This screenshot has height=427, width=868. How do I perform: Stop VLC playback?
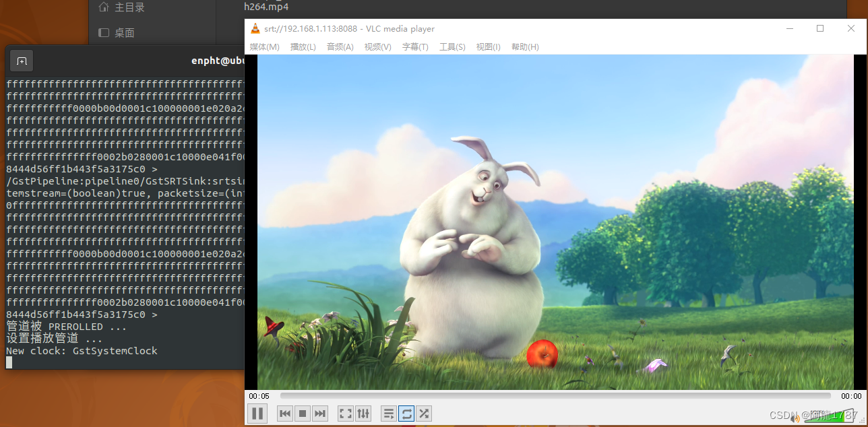pyautogui.click(x=303, y=414)
